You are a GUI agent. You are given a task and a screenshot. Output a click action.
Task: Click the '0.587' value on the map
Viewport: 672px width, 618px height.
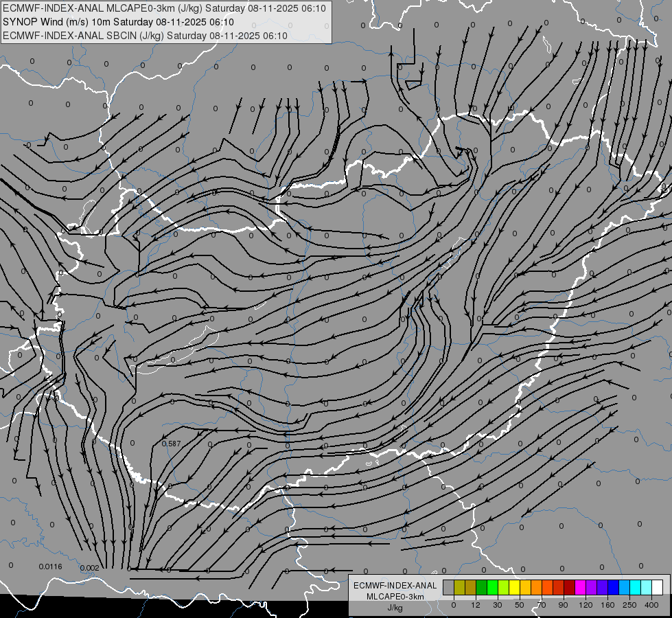tap(172, 444)
